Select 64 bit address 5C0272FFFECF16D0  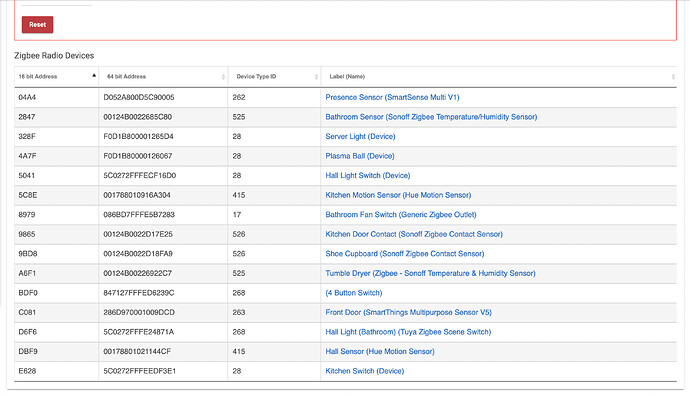point(139,176)
